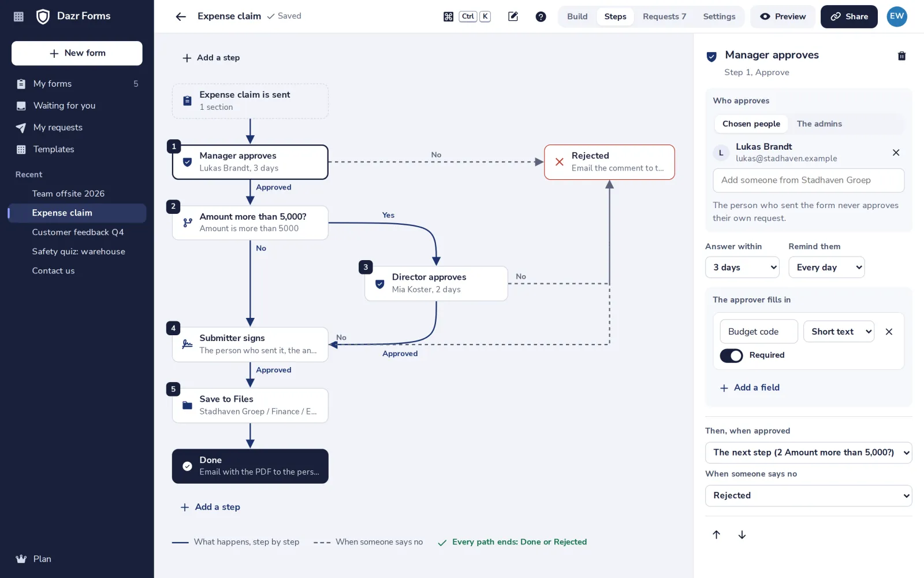The width and height of the screenshot is (924, 578).
Task: Delete Manager approves step with trash icon
Action: (x=901, y=56)
